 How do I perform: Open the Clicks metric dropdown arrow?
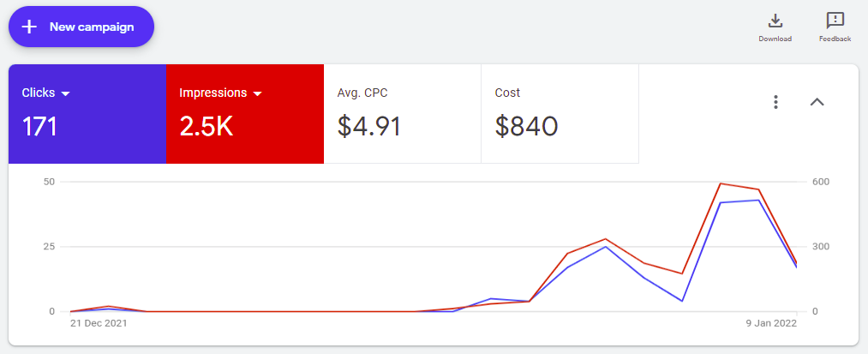point(65,93)
